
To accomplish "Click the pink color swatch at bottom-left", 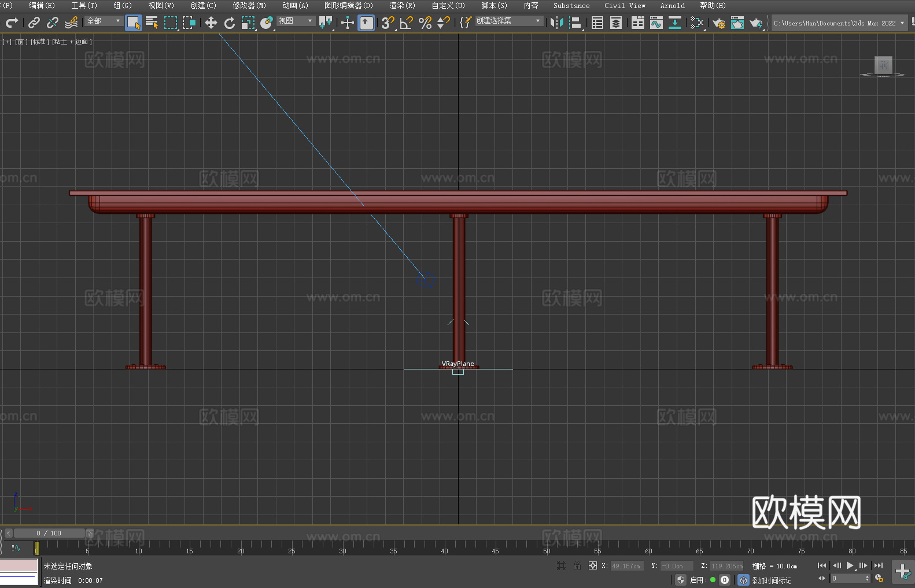I will coord(19,565).
